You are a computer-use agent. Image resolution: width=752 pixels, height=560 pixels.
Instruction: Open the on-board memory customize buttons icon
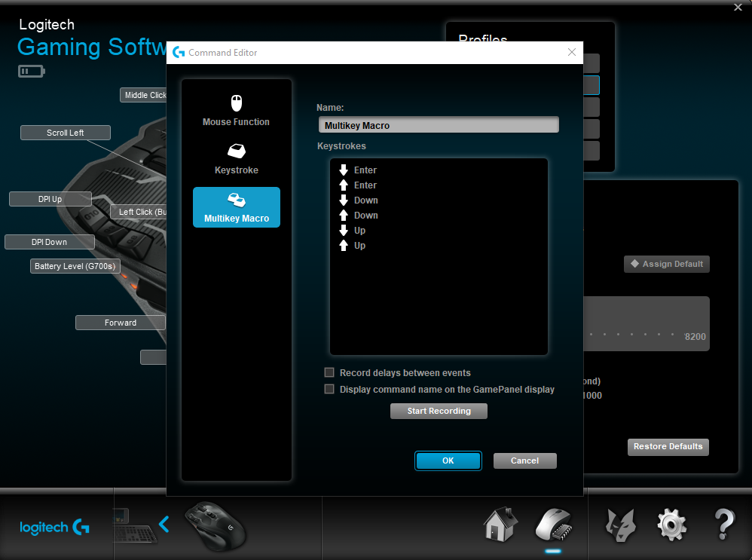coord(553,525)
